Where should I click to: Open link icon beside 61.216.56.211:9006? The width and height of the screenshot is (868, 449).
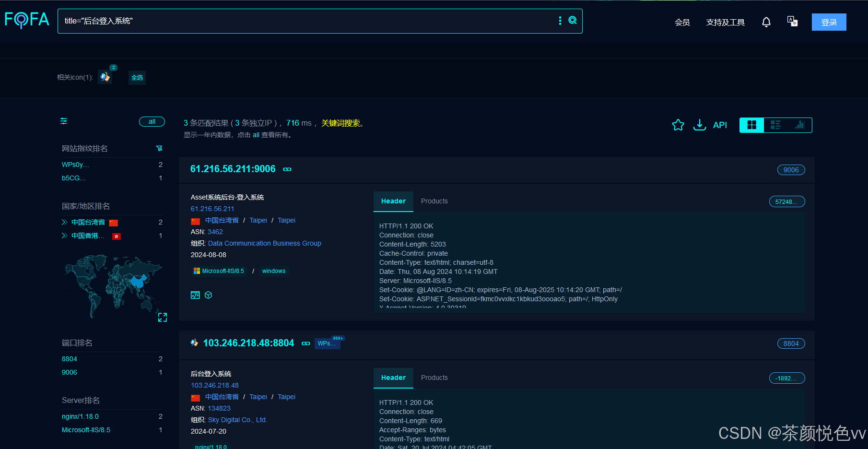click(x=287, y=169)
